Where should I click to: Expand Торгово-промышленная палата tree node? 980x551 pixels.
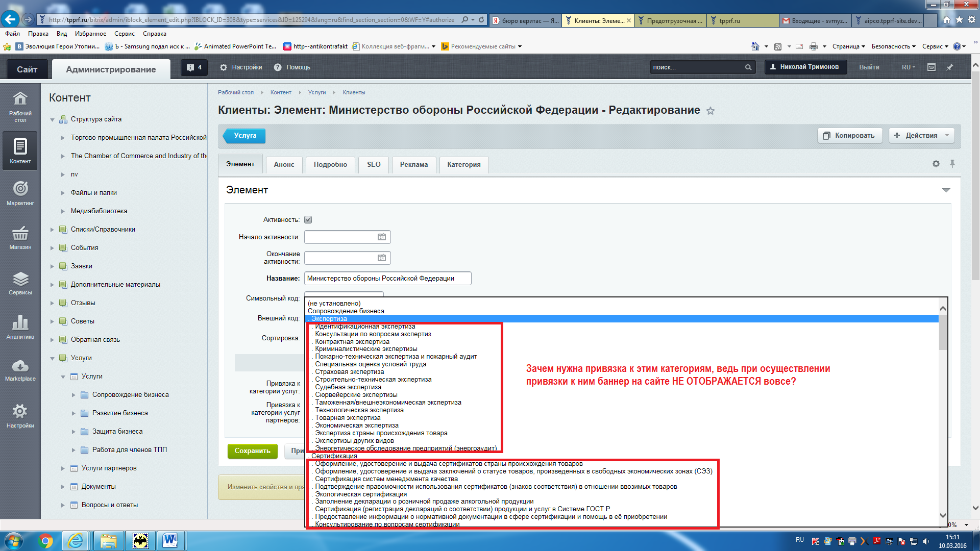point(63,138)
